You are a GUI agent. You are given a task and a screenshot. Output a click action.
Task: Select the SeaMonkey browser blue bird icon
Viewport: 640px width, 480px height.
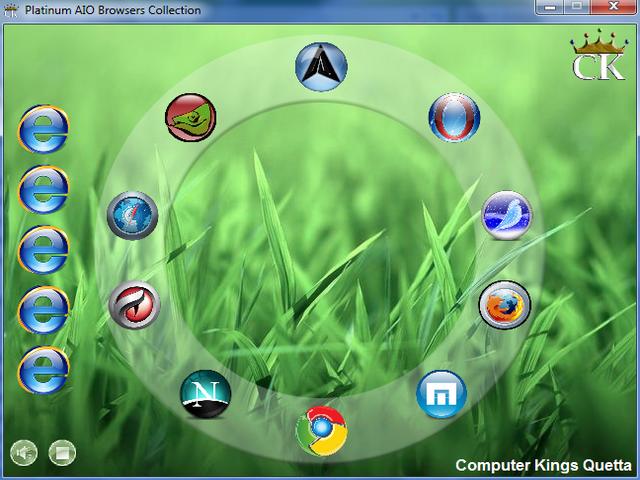pyautogui.click(x=507, y=215)
